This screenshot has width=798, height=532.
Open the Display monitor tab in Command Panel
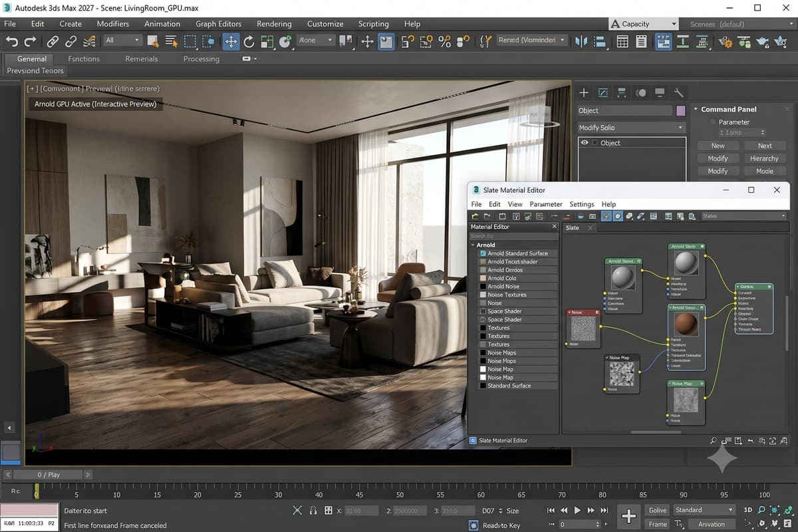[x=660, y=92]
